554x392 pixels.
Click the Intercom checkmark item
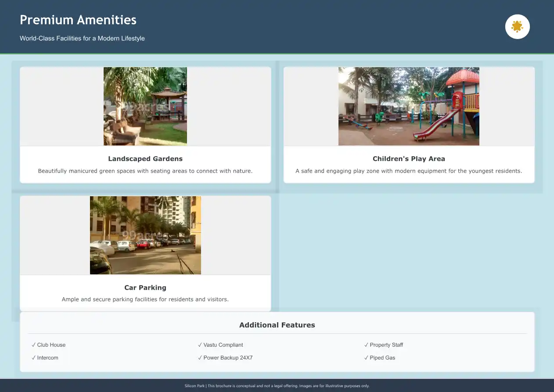(x=45, y=358)
